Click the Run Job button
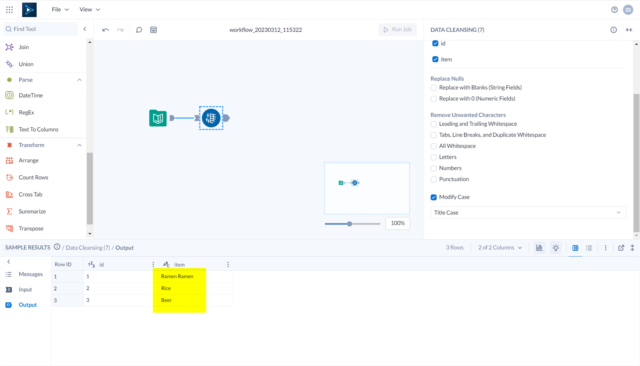 pos(398,29)
